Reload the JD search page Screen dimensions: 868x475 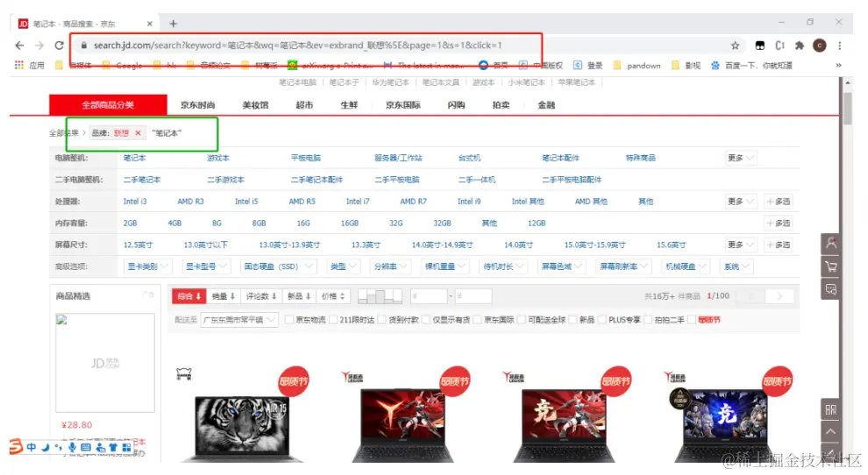(60, 46)
